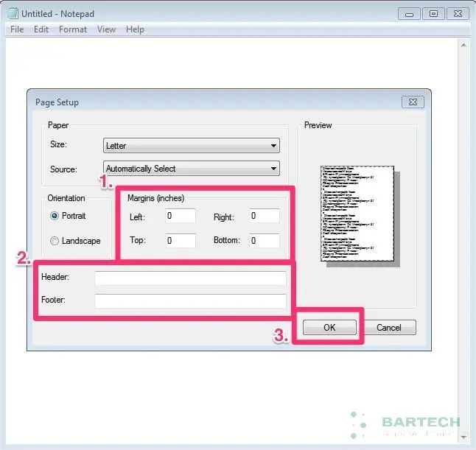476x450 pixels.
Task: Select Landscape orientation
Action: pyautogui.click(x=55, y=241)
